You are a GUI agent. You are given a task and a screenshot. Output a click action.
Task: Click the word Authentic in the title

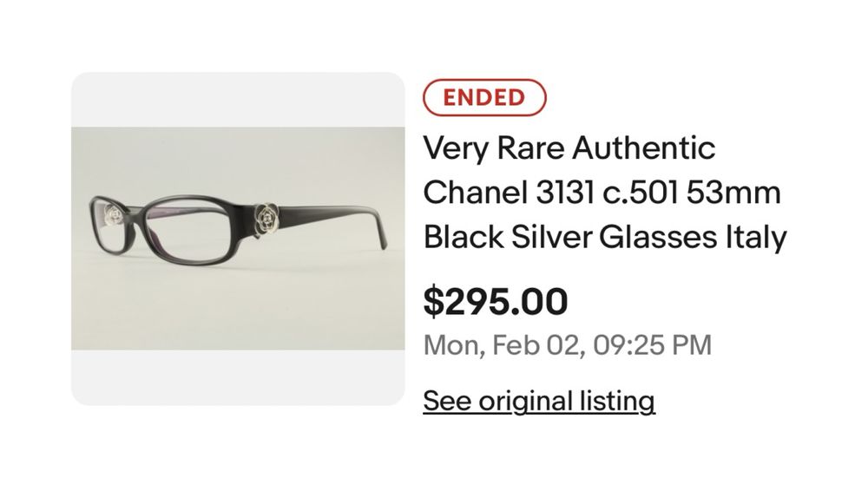point(644,147)
